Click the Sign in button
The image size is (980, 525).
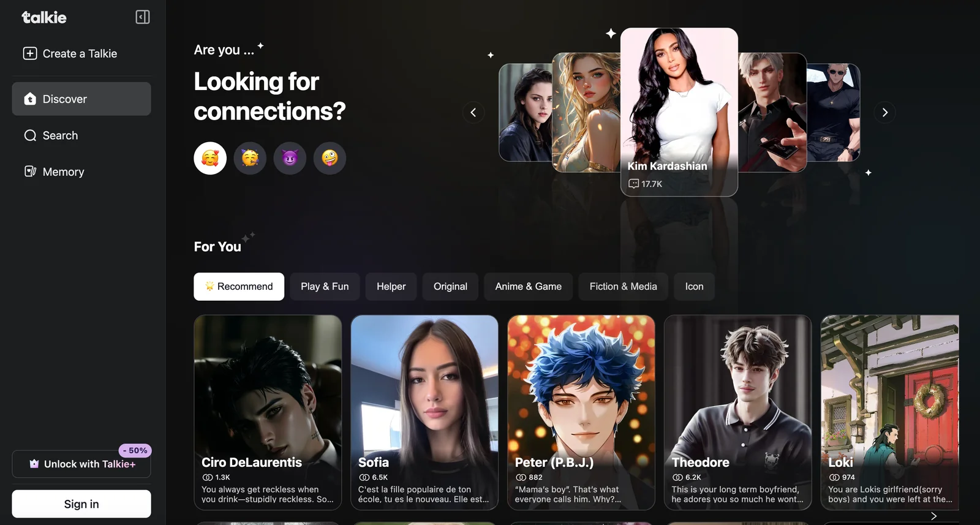[x=81, y=504]
